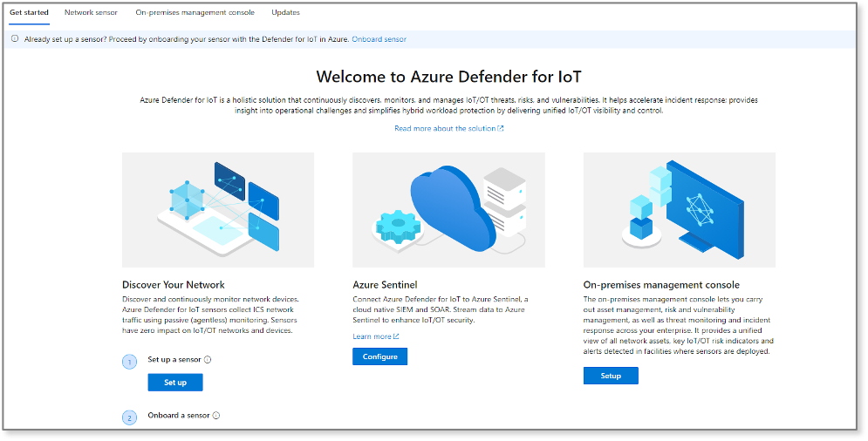
Task: Click external-link icon beside Learn more
Action: pos(396,336)
